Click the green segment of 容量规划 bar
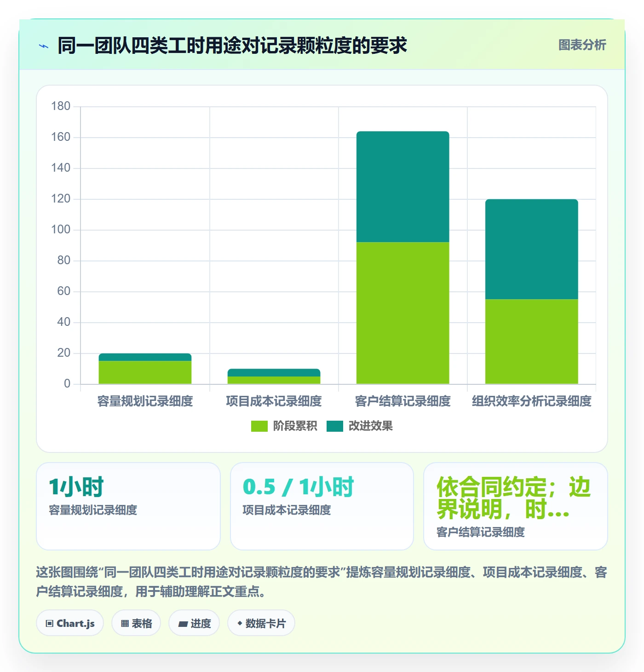 (x=145, y=372)
